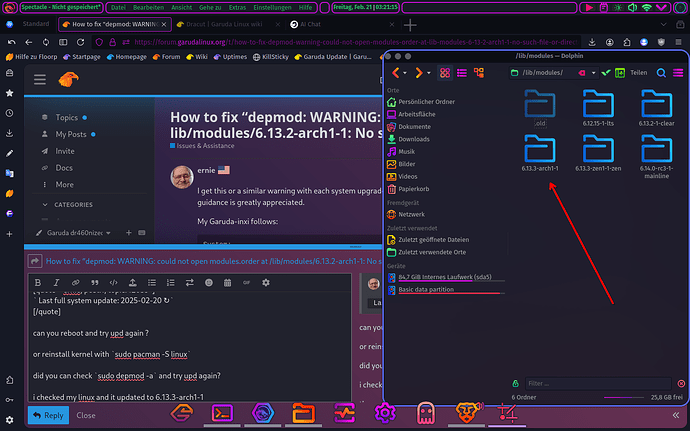
Task: Open Persönlicher Ordner in Dolphin places
Action: [x=421, y=102]
